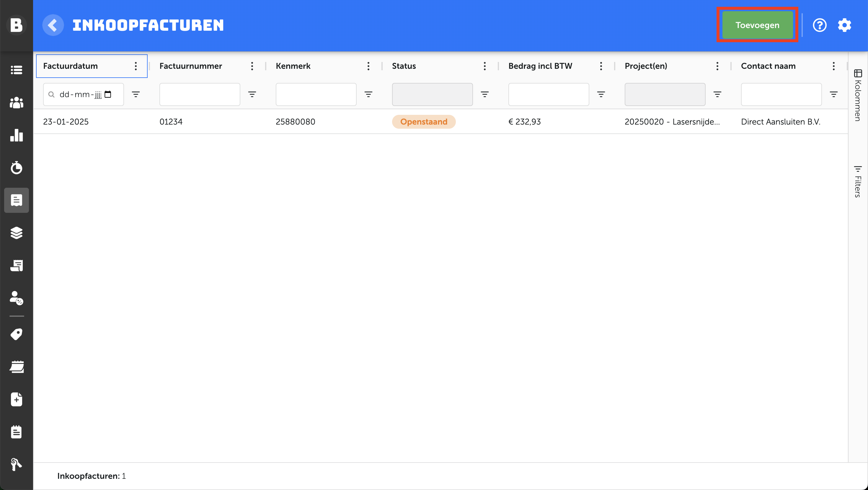Sort by the Bedrag incl BTW header
Screen dimensions: 868x490
(540, 66)
